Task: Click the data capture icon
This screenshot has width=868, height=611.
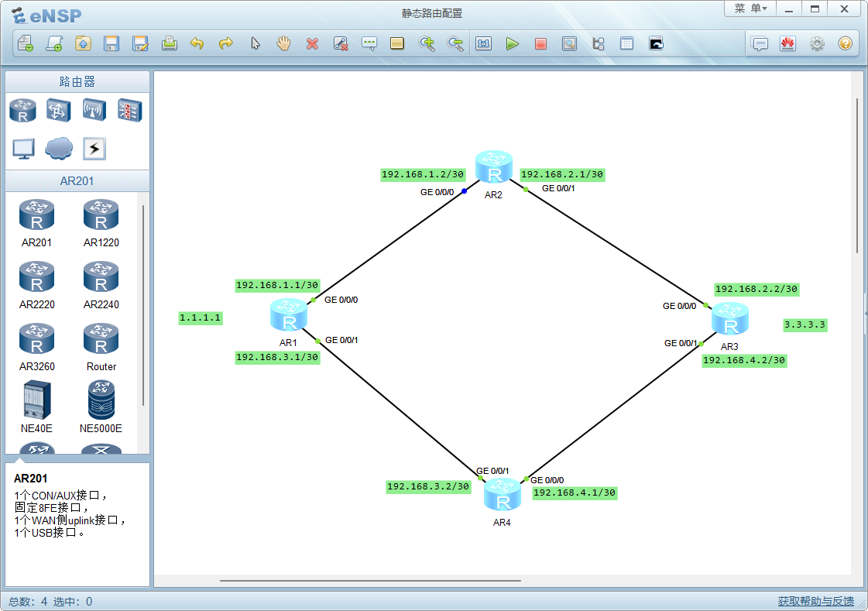Action: pos(569,43)
